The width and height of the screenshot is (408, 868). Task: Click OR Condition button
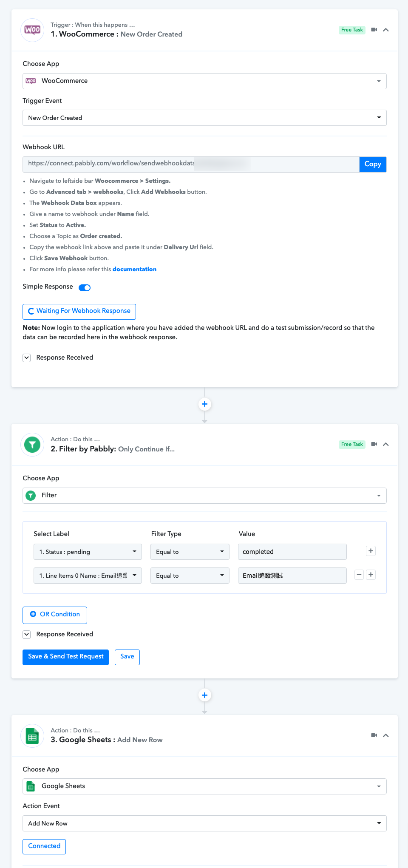(x=55, y=615)
